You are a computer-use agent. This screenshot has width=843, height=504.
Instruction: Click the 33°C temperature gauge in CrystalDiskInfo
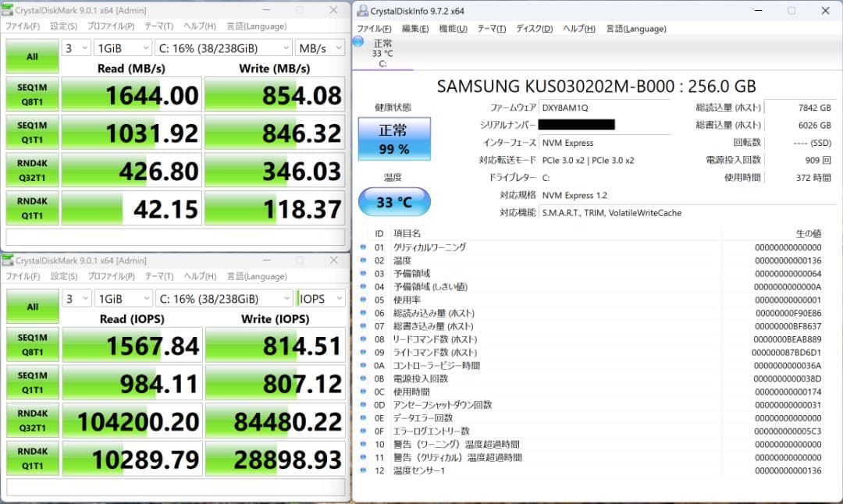(x=394, y=201)
